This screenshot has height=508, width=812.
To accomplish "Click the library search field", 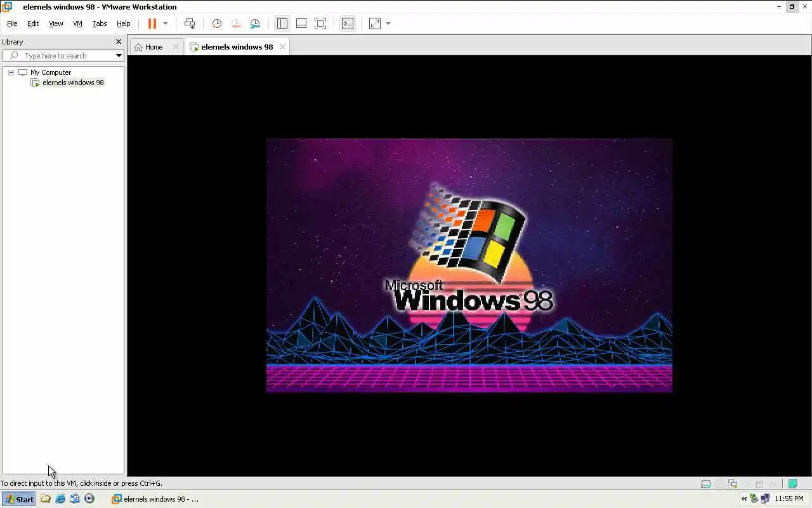I will pos(63,56).
